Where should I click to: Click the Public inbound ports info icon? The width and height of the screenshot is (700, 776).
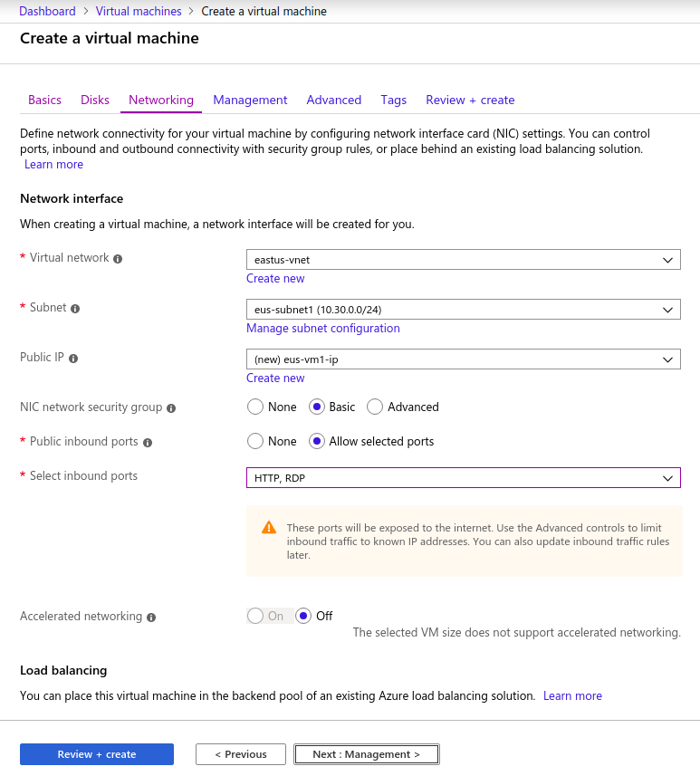click(x=148, y=443)
